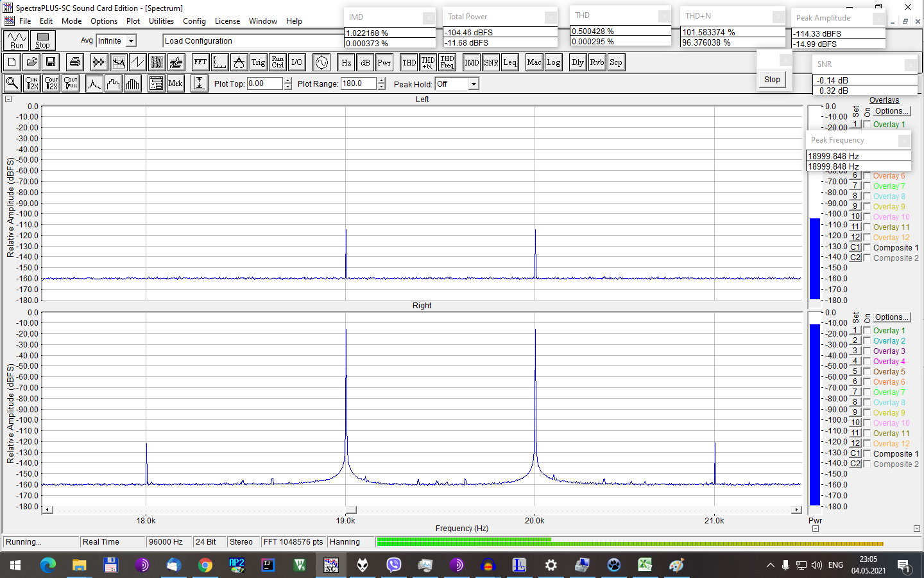Screen dimensions: 924x578
Task: Click the horizontal frequency scrollbar thumb
Action: tap(350, 510)
